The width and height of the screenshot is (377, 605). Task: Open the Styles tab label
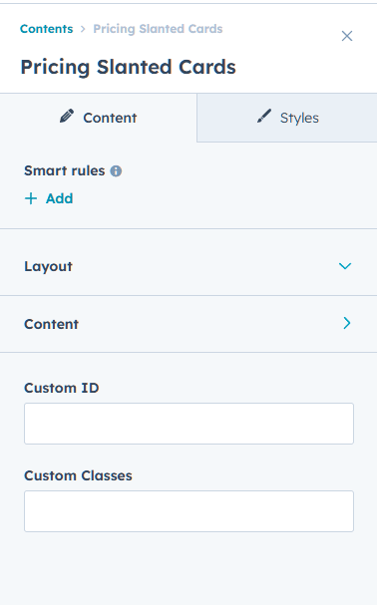click(299, 118)
